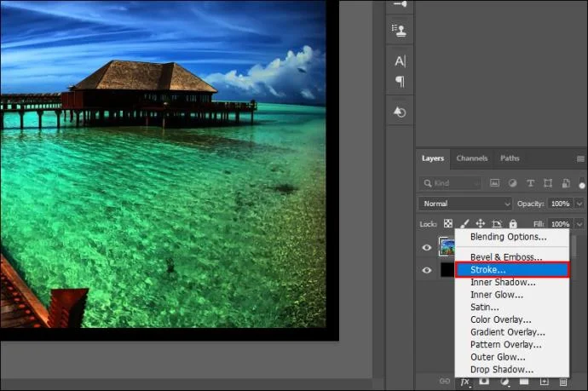
Task: Select Drop Shadow menu entry
Action: coord(502,370)
